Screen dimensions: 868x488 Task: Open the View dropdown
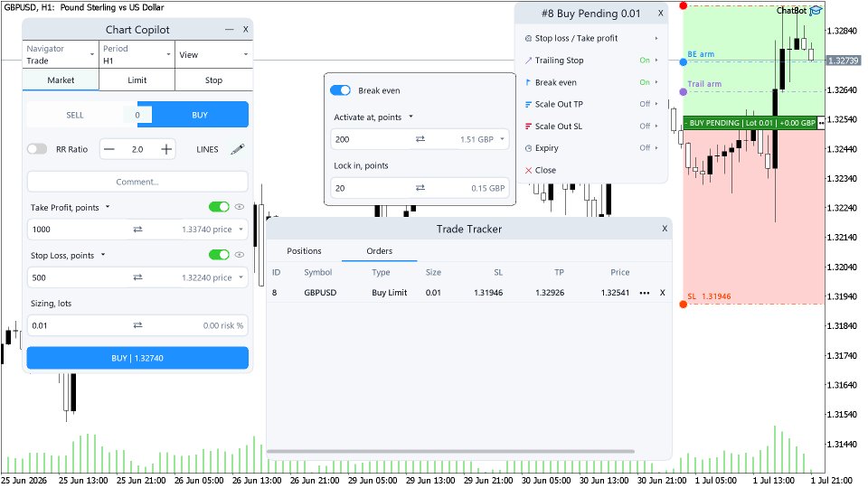tap(213, 55)
